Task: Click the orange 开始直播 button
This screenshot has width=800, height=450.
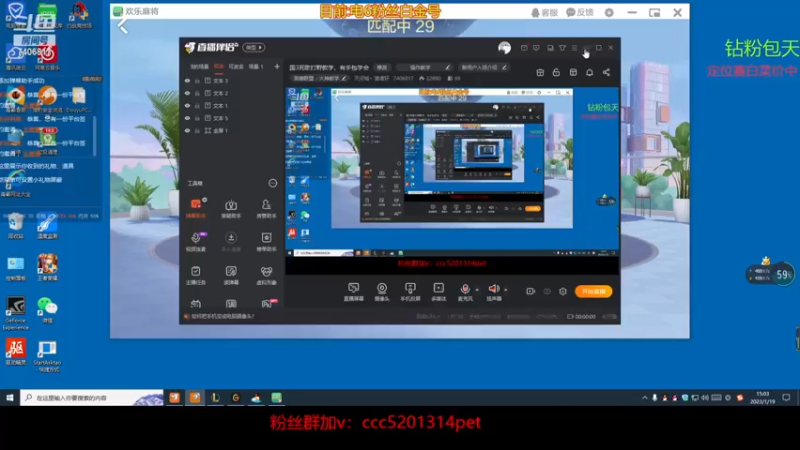Action: (593, 291)
